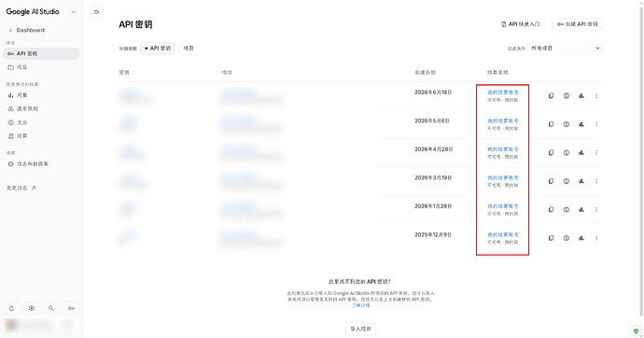Open more options for 2026年4月28日 key
The width and height of the screenshot is (644, 338).
(596, 152)
